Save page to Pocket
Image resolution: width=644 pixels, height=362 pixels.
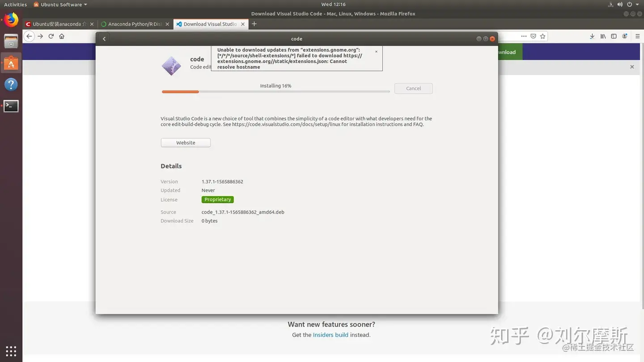tap(533, 36)
